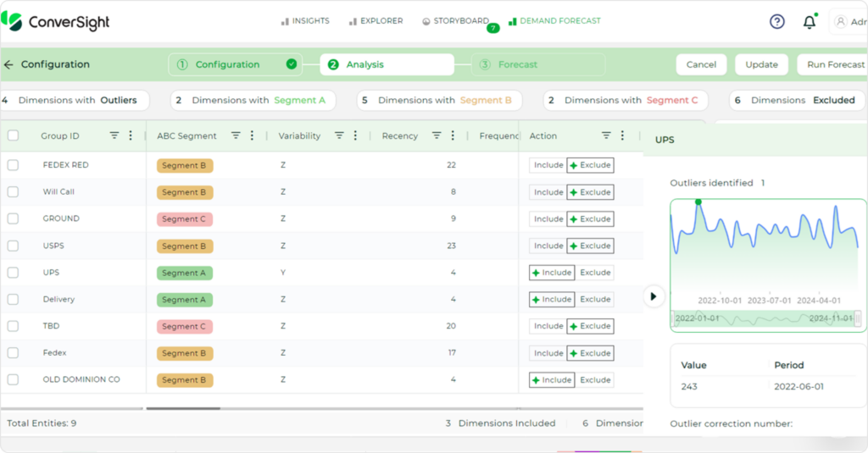Viewport: 868px width, 453px height.
Task: Show Dimensions with Outliers
Action: 75,100
